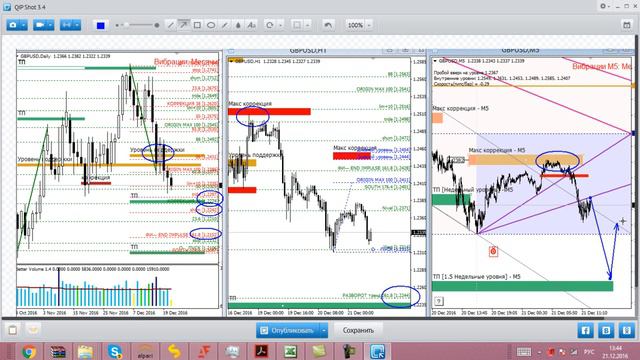Select the rectangle shape tool
This screenshot has width=640, height=360.
point(197,25)
